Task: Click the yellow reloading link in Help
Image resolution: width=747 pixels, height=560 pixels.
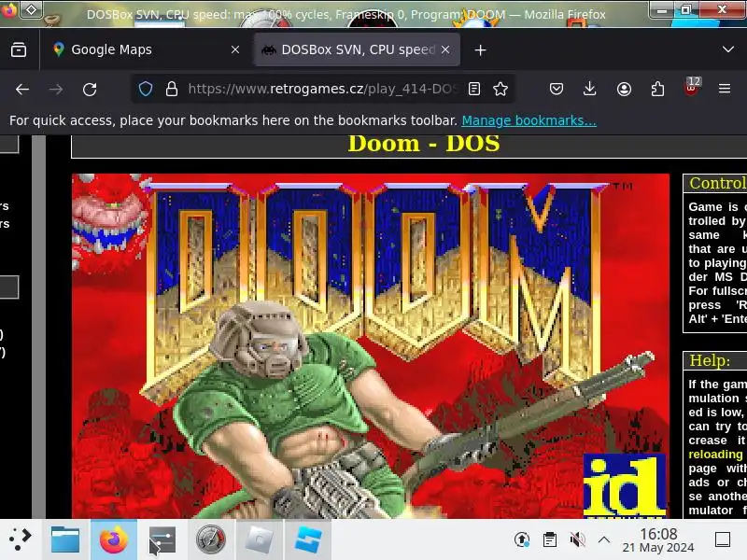Action: 715,455
